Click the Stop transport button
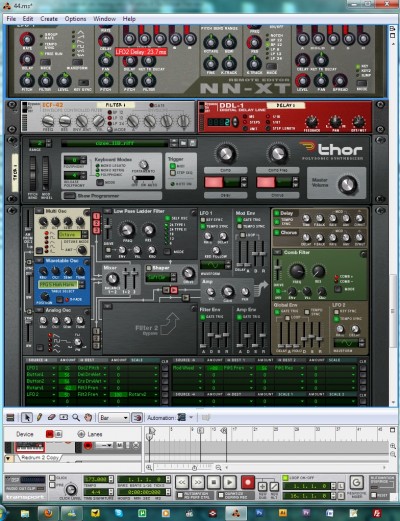400x521 pixels. (214, 482)
